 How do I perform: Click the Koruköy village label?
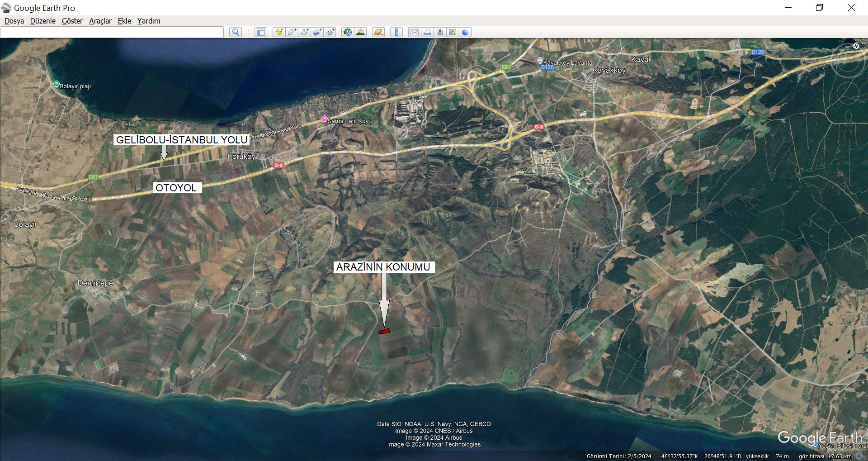coord(241,157)
